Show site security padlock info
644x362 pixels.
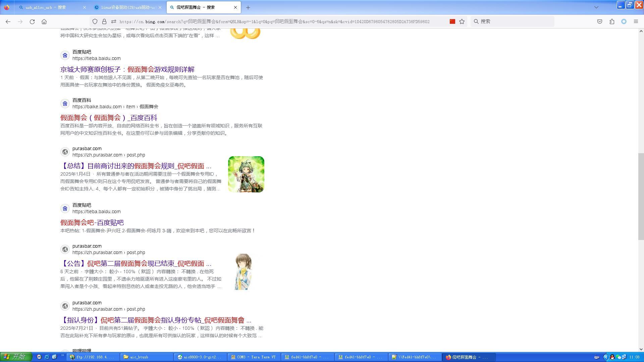tap(104, 21)
